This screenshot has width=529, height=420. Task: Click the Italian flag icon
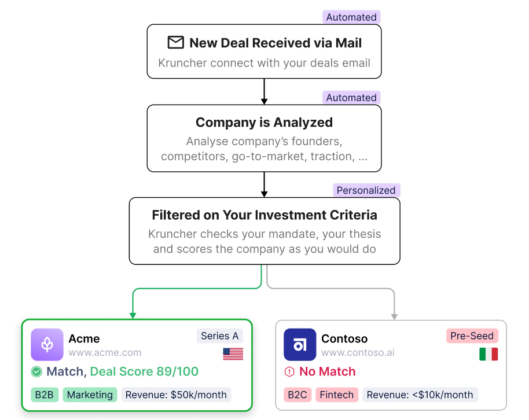[x=488, y=354]
